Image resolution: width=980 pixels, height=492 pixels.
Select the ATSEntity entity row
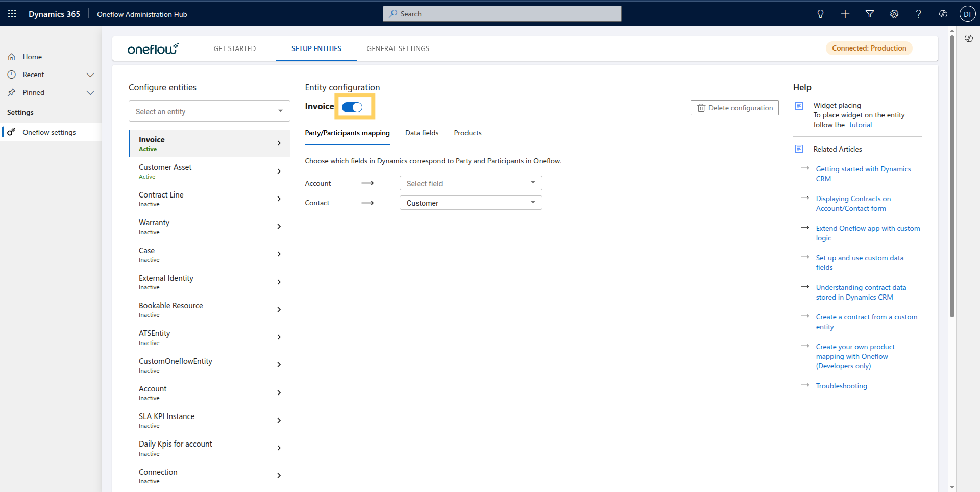click(x=209, y=337)
